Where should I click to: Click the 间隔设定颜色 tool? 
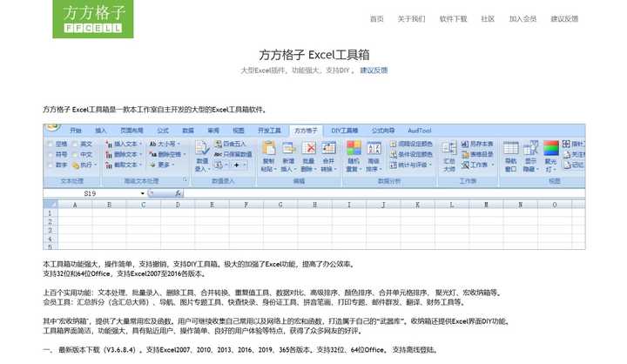click(411, 144)
